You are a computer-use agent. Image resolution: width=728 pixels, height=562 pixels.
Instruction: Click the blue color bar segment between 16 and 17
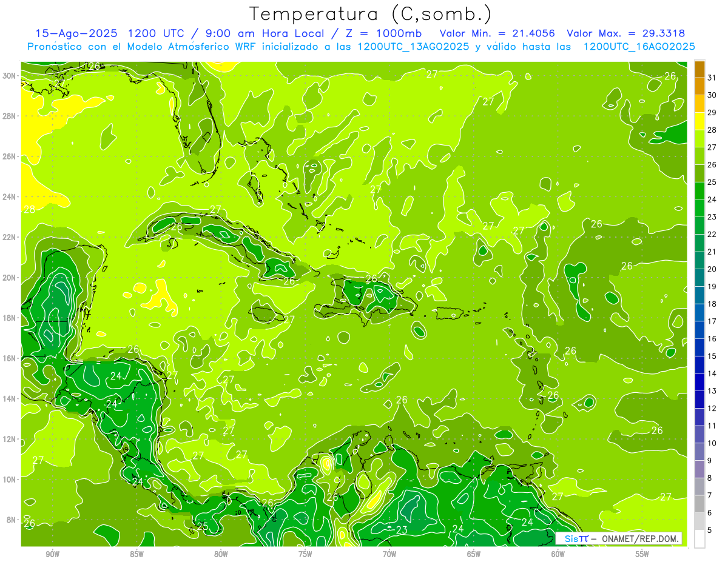[699, 330]
